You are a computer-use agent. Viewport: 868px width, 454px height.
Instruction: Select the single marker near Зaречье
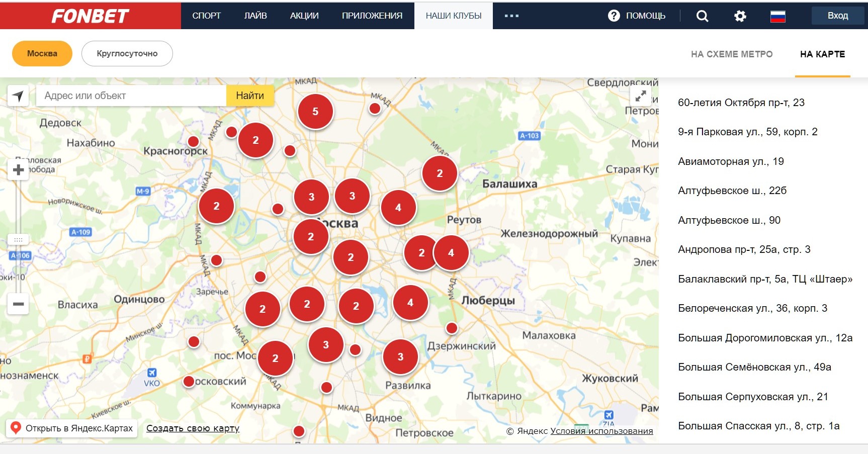260,277
